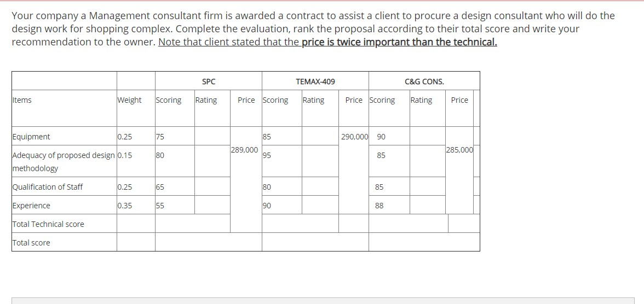Select SPC Equipment rating cell
This screenshot has width=644, height=304.
point(212,136)
